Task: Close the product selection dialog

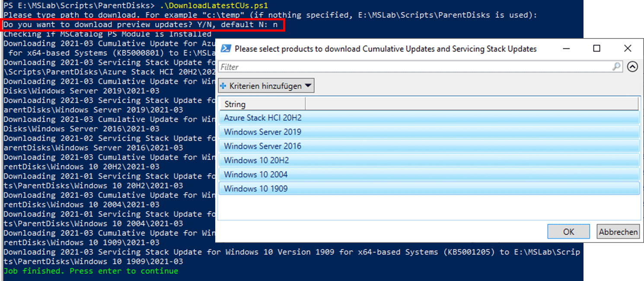Action: coord(628,48)
